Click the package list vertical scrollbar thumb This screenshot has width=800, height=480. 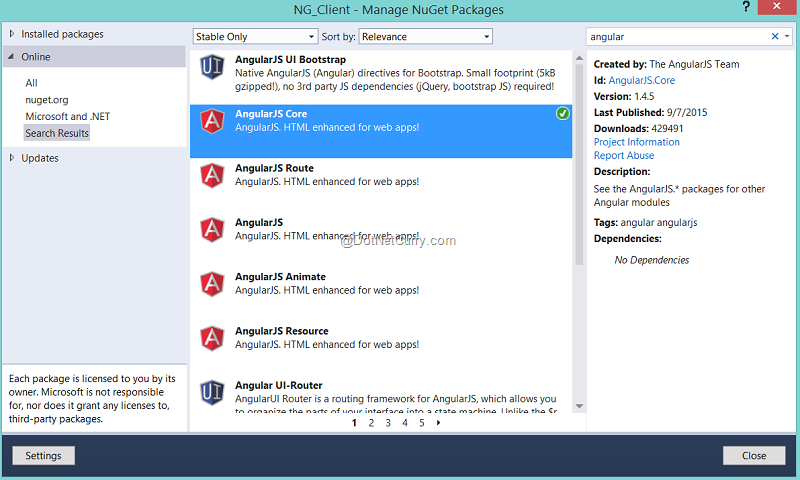click(579, 164)
